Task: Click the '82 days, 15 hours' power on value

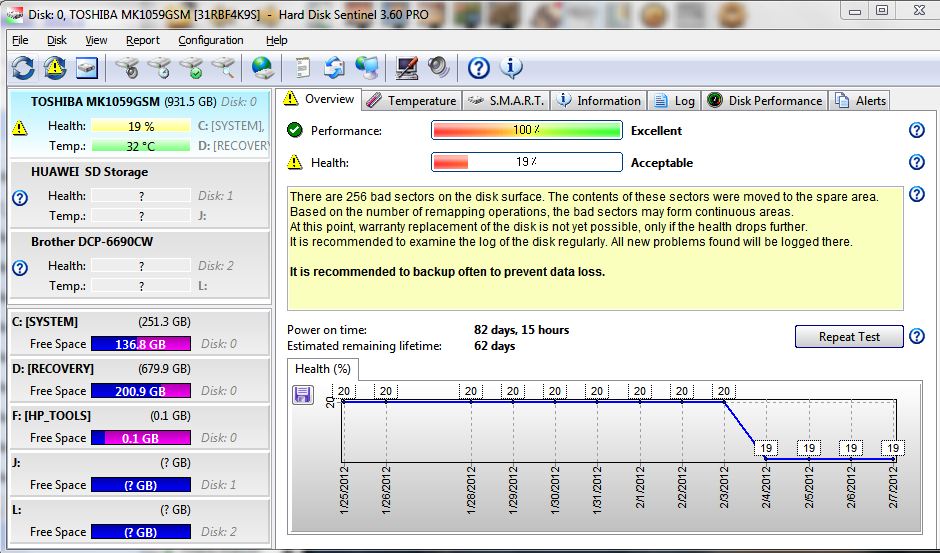Action: tap(522, 330)
